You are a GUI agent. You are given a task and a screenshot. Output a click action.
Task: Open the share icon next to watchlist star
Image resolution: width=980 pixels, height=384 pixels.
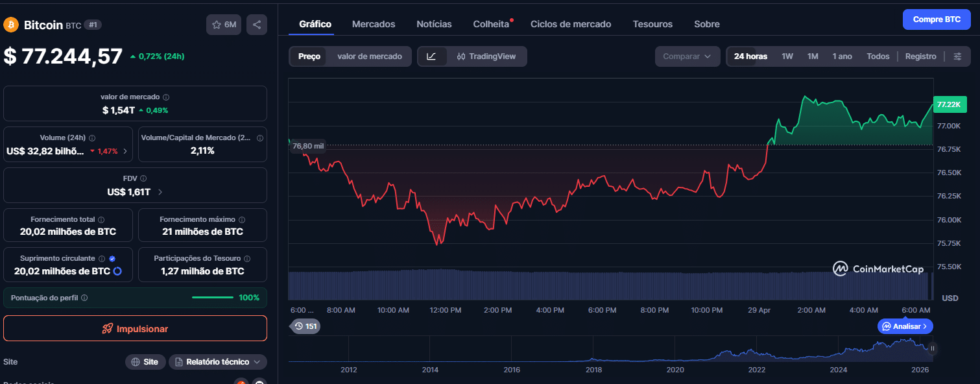[256, 24]
